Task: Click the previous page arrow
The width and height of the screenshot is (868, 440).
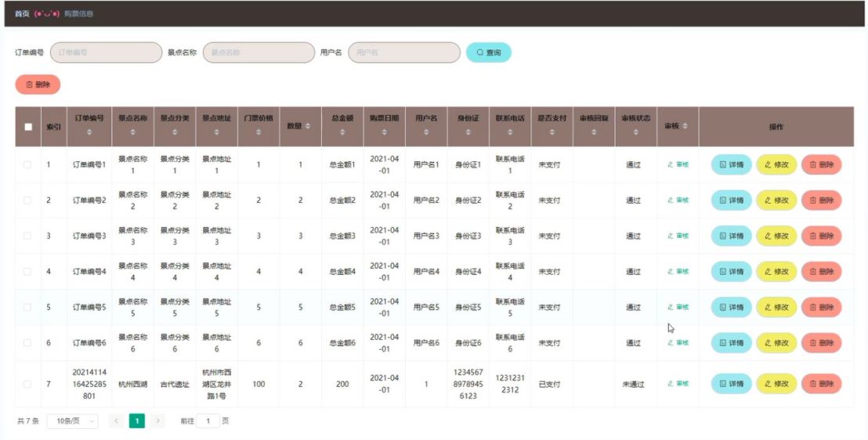Action: [116, 421]
